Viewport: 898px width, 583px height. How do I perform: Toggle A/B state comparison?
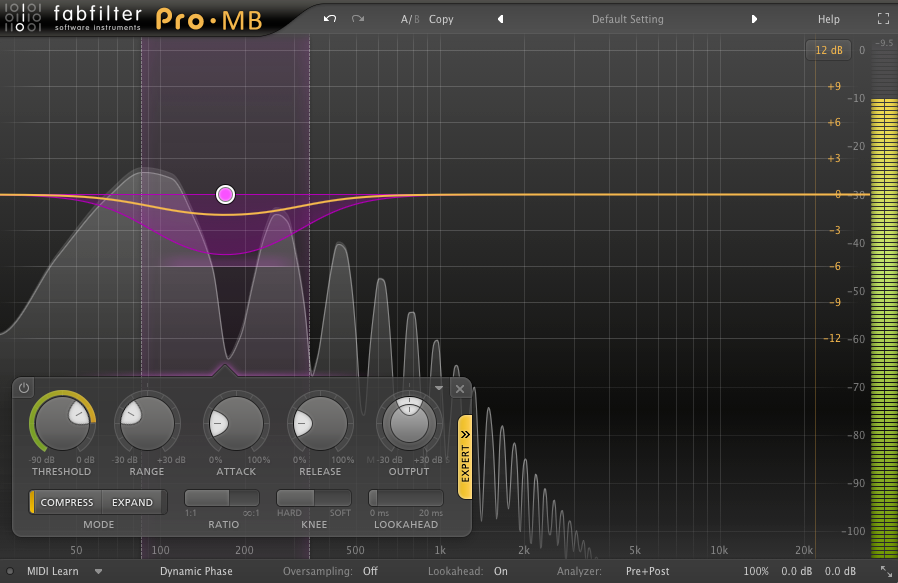click(410, 19)
